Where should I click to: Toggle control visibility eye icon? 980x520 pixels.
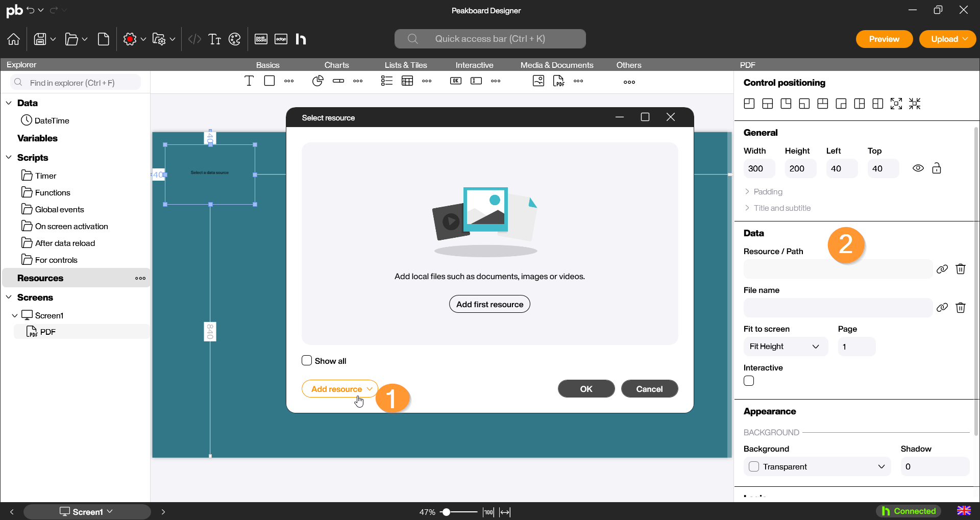918,168
